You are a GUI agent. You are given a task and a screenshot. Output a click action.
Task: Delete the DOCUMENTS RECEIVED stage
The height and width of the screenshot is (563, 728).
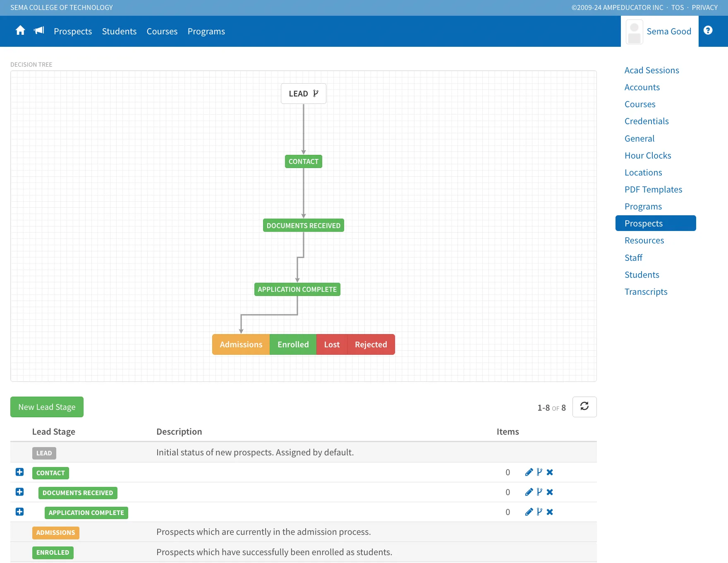[x=550, y=492]
